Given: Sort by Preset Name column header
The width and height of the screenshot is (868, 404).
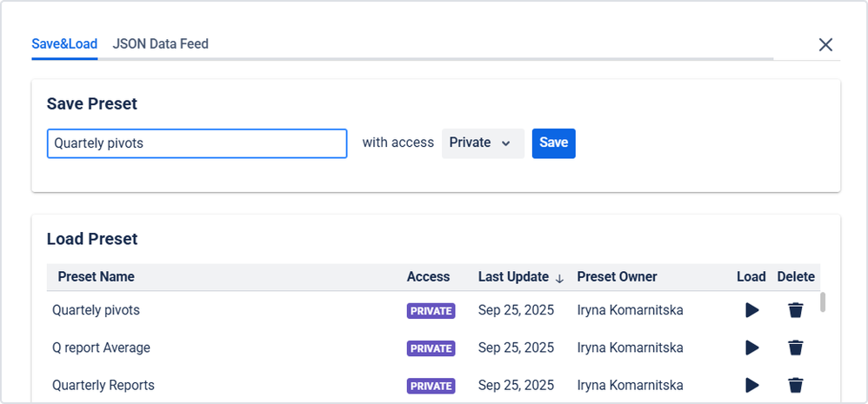Looking at the screenshot, I should coord(96,277).
